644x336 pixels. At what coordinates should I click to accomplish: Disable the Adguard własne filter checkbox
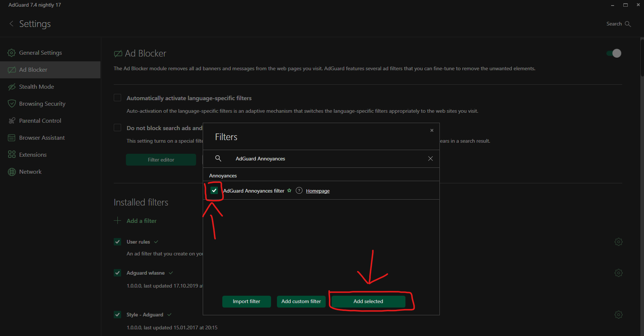117,273
